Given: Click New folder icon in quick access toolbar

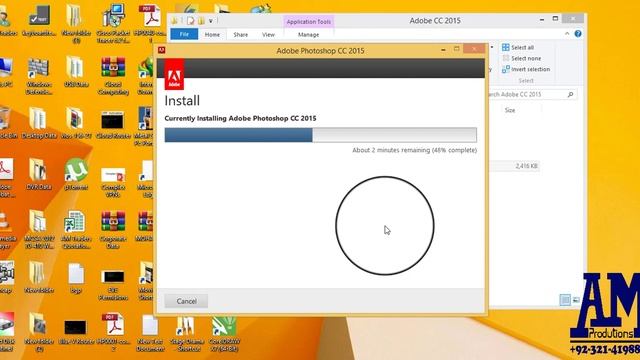Looking at the screenshot, I should 201,21.
